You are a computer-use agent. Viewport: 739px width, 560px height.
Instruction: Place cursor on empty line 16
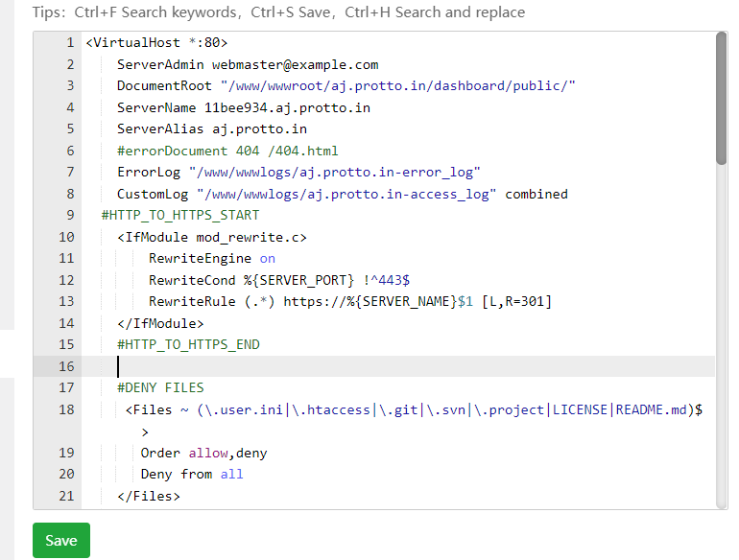point(384,366)
